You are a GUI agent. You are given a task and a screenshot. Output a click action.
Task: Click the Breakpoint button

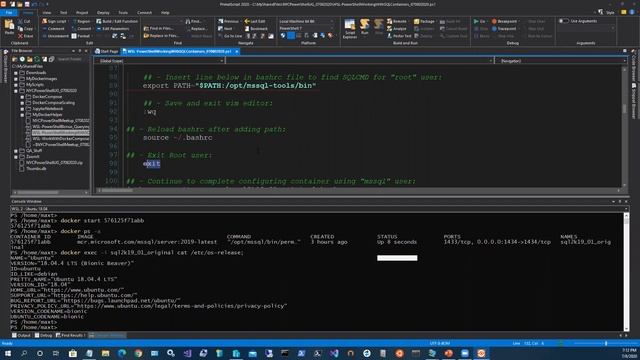[x=504, y=21]
